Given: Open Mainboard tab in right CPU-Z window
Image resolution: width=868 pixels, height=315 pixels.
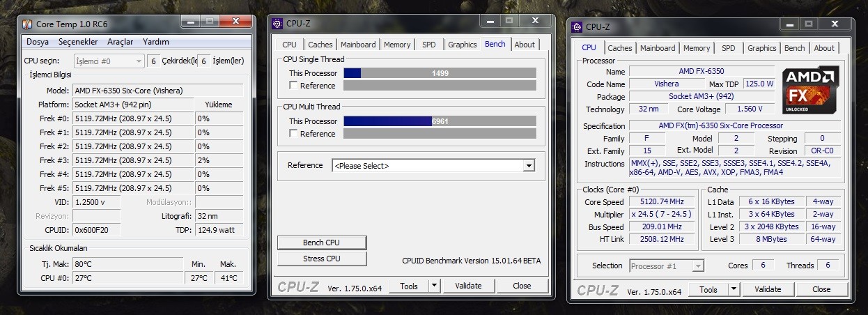Looking at the screenshot, I should [658, 48].
